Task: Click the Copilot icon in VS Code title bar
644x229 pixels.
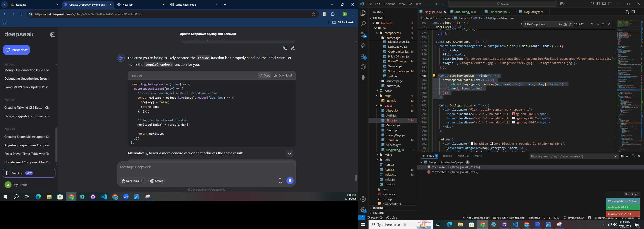Action: pos(562,4)
